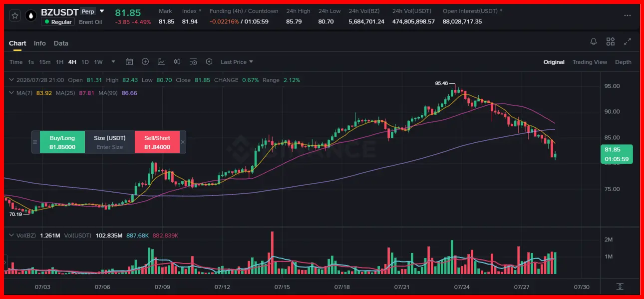The width and height of the screenshot is (644, 299).
Task: Open the BZUSDT pair selector dropdown arrow
Action: (x=102, y=11)
